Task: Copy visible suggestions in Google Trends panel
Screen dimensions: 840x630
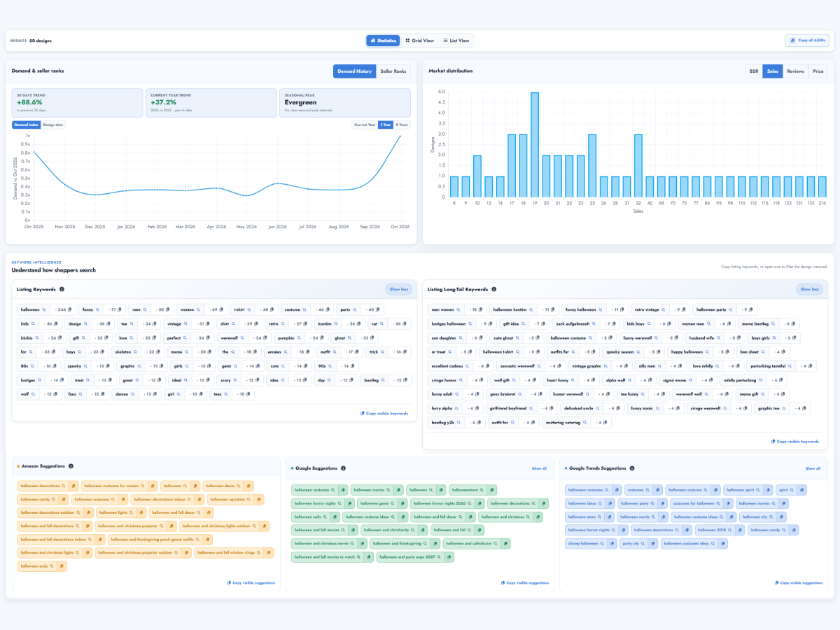Action: point(799,582)
